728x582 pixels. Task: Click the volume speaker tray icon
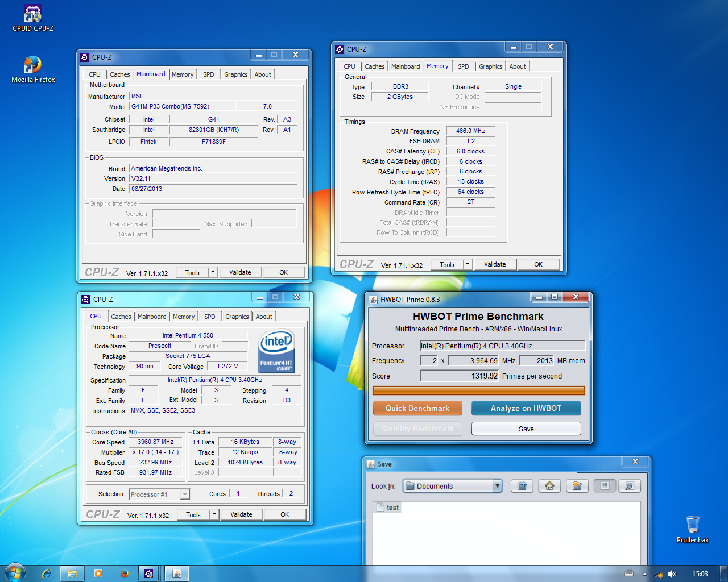pos(672,574)
